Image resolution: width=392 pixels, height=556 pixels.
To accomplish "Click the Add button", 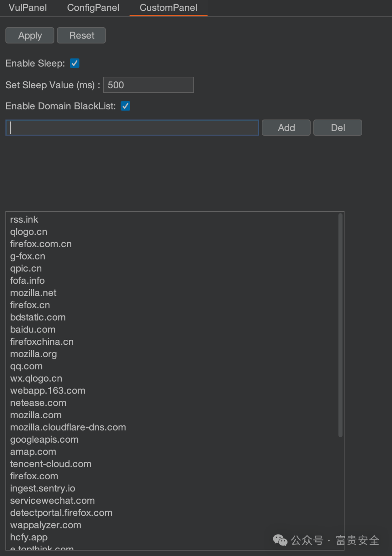I will point(286,128).
